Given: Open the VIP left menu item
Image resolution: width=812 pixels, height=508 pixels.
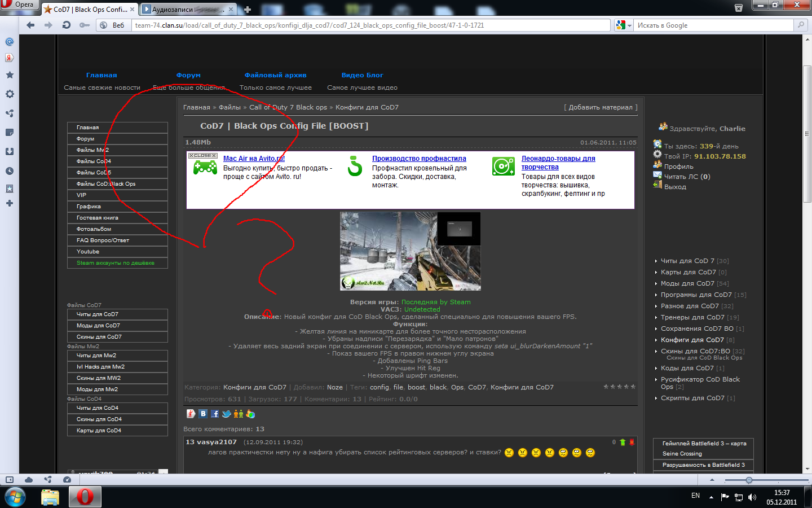Looking at the screenshot, I should (117, 195).
